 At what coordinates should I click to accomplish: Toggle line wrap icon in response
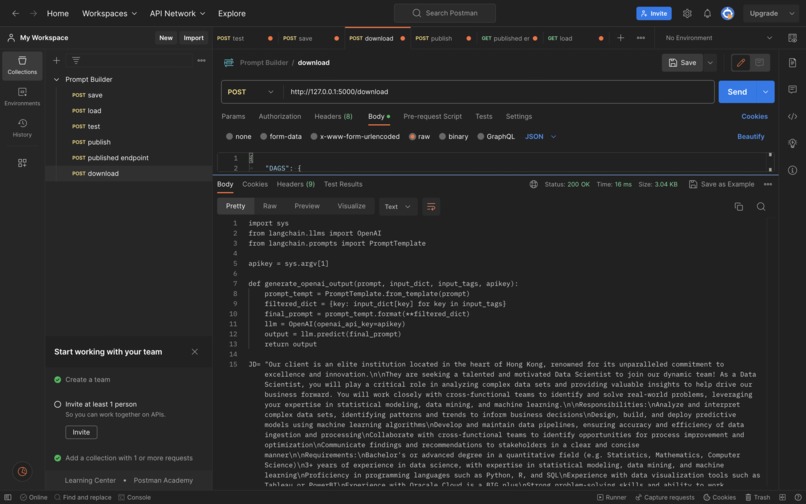[x=431, y=206]
